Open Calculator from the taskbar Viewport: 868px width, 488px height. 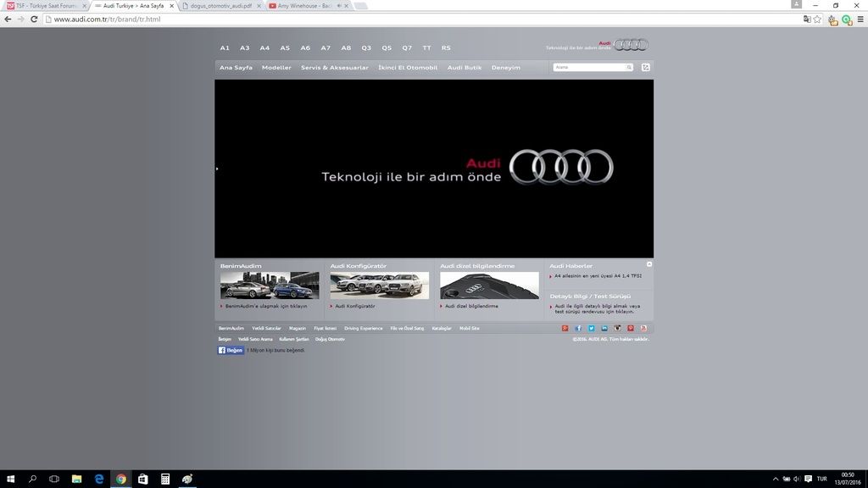coord(165,479)
